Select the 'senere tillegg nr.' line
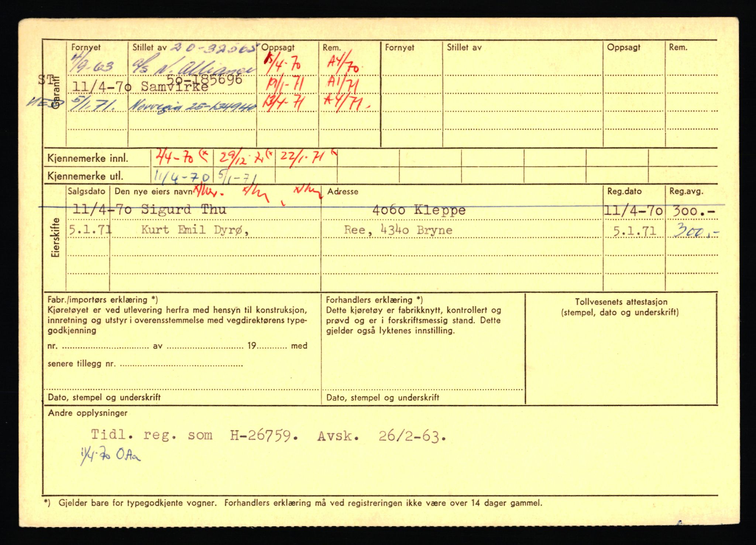The image size is (756, 545). [145, 364]
